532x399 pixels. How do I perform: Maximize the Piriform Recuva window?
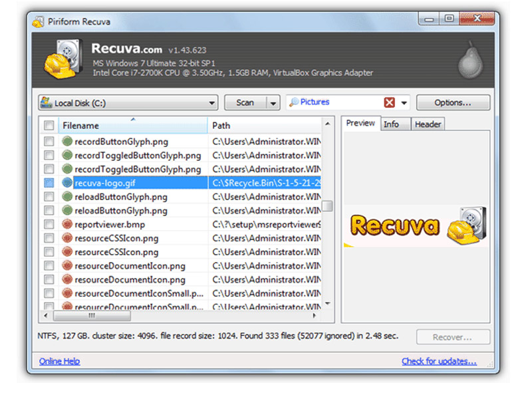point(450,19)
